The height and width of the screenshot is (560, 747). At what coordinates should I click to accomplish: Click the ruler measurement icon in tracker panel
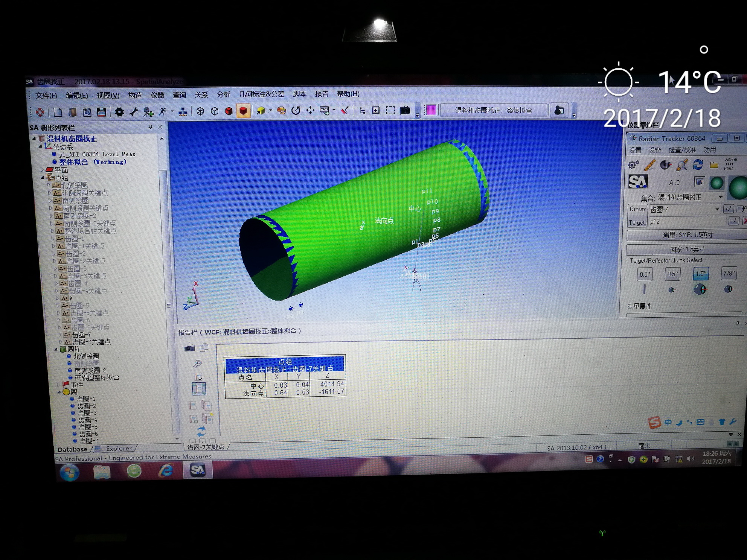(649, 165)
